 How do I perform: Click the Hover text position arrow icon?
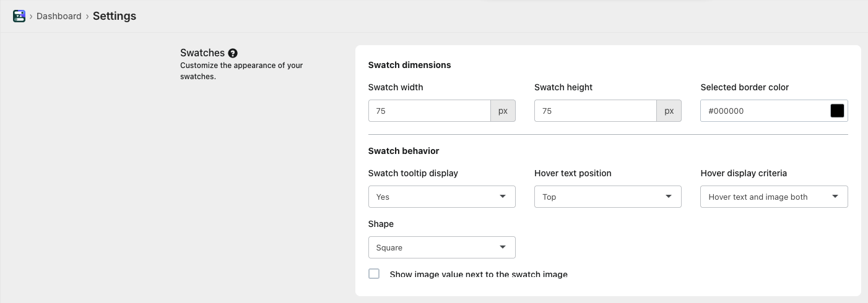(669, 197)
